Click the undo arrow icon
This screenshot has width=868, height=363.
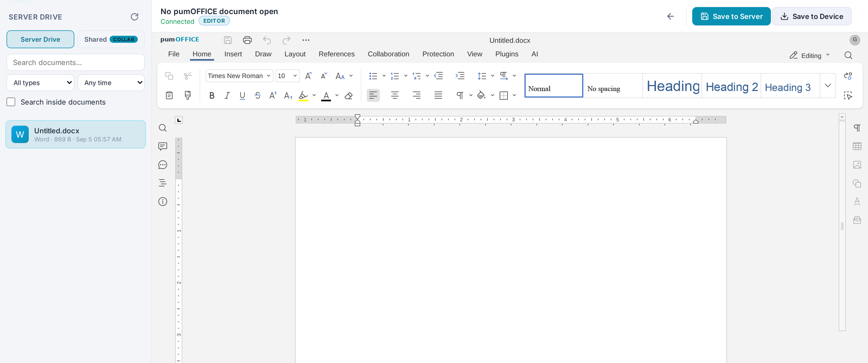[267, 40]
